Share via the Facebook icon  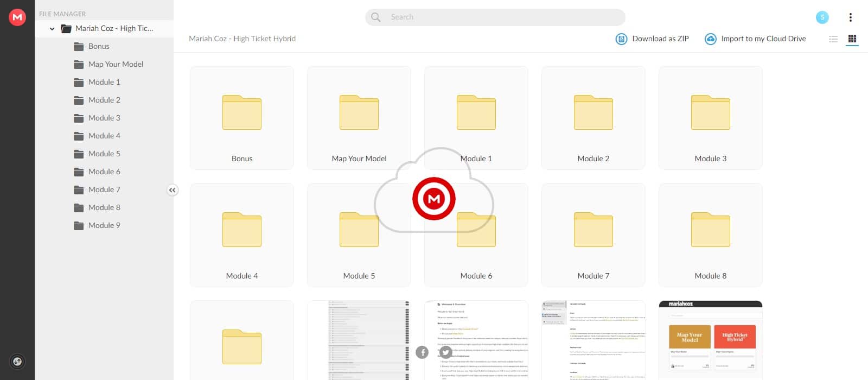pos(422,352)
